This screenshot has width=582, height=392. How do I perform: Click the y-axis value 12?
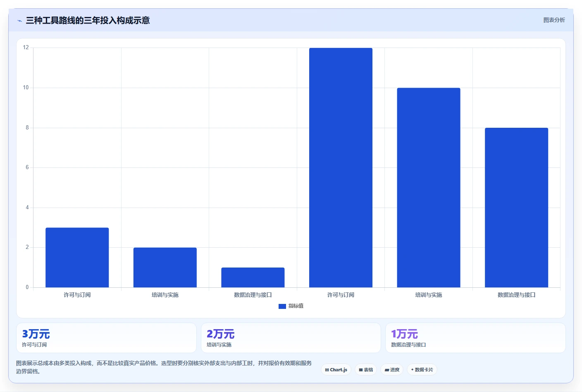point(26,48)
